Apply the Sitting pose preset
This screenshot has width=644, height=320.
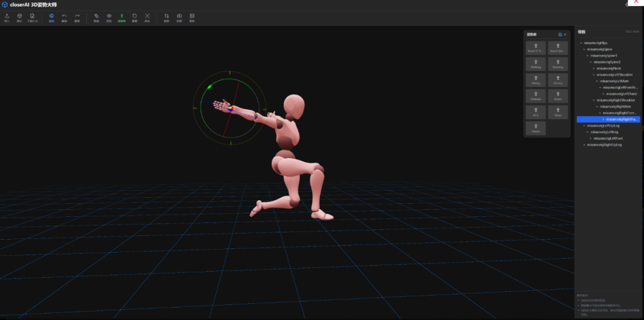536,80
